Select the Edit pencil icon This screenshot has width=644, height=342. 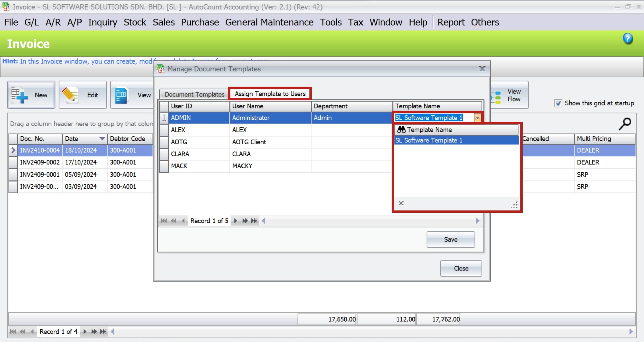point(71,95)
